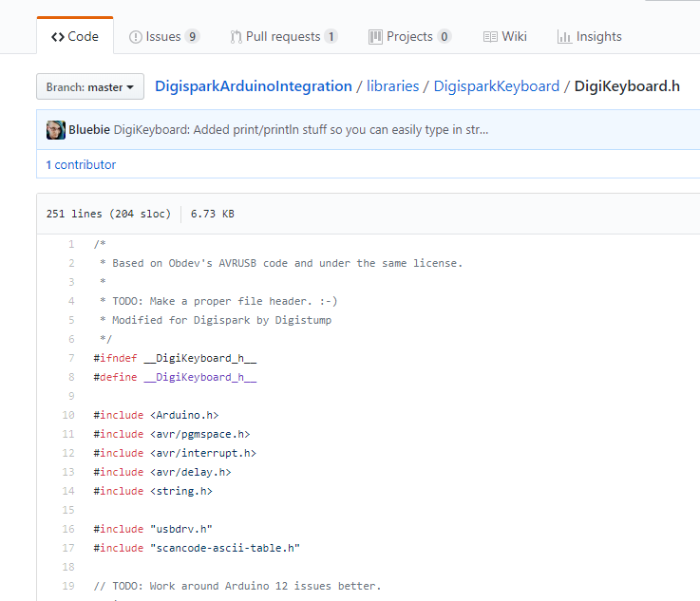This screenshot has width=700, height=601.
Task: Open Bluebie's avatar image
Action: (56, 130)
